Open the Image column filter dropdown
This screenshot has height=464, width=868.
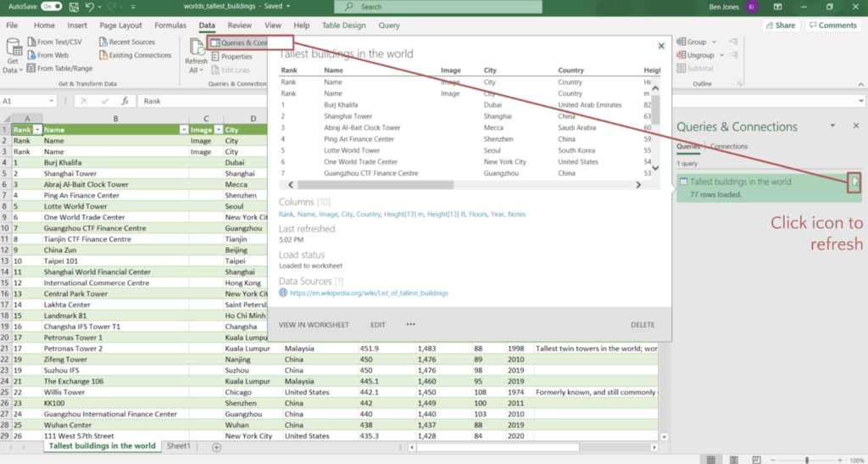pyautogui.click(x=219, y=130)
